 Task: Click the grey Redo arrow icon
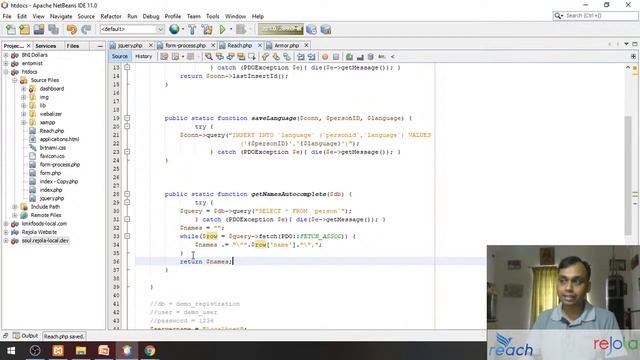[x=86, y=29]
